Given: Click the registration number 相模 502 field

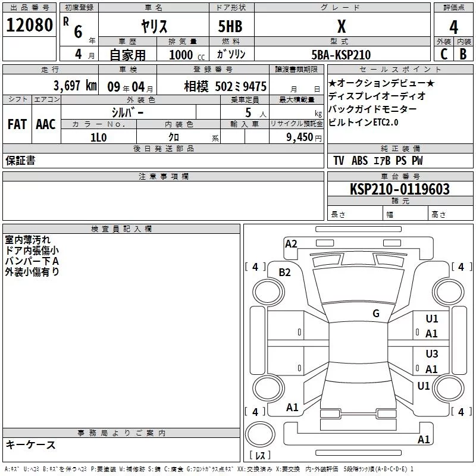Looking at the screenshot, I should [213, 86].
